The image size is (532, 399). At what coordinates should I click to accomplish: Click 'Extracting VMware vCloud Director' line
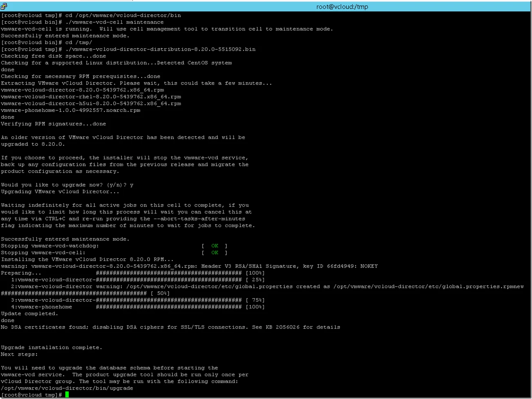(x=136, y=83)
